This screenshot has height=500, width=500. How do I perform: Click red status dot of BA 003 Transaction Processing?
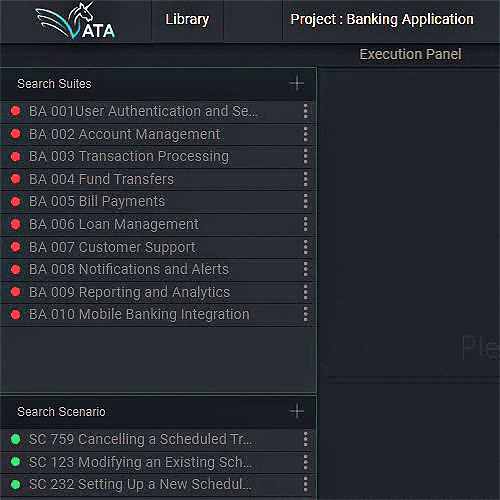(x=15, y=156)
